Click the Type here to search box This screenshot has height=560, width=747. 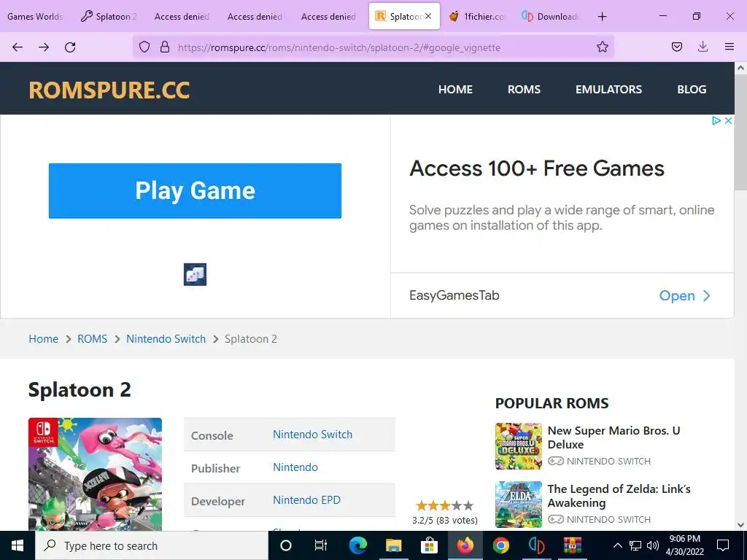pos(152,545)
